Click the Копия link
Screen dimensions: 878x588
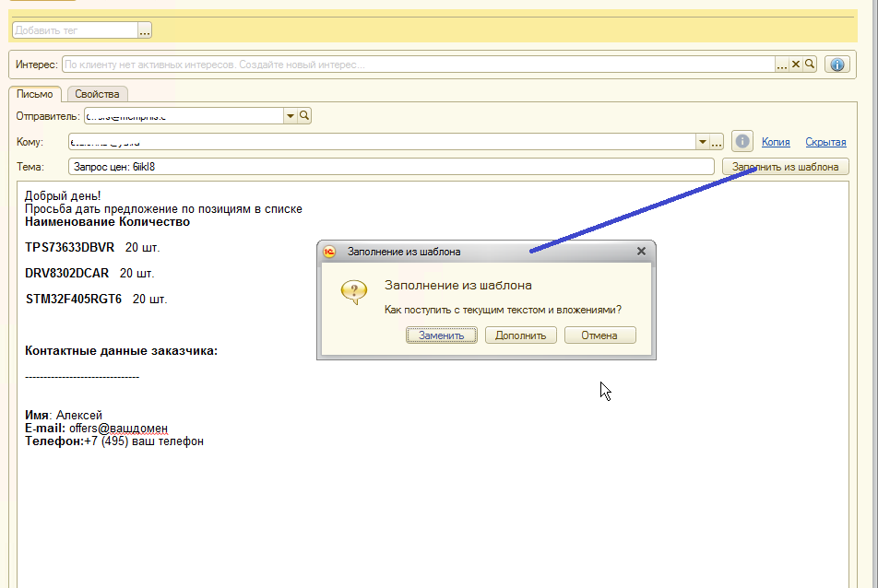click(x=776, y=142)
